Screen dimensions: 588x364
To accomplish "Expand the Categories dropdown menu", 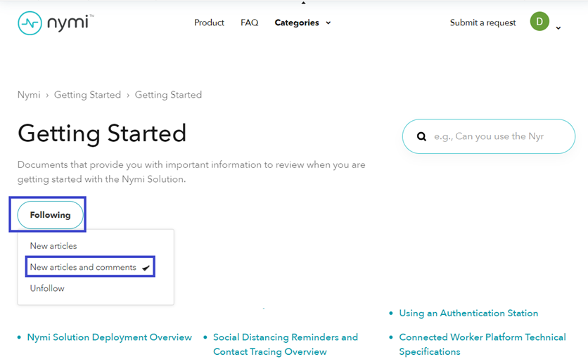I will coord(302,23).
